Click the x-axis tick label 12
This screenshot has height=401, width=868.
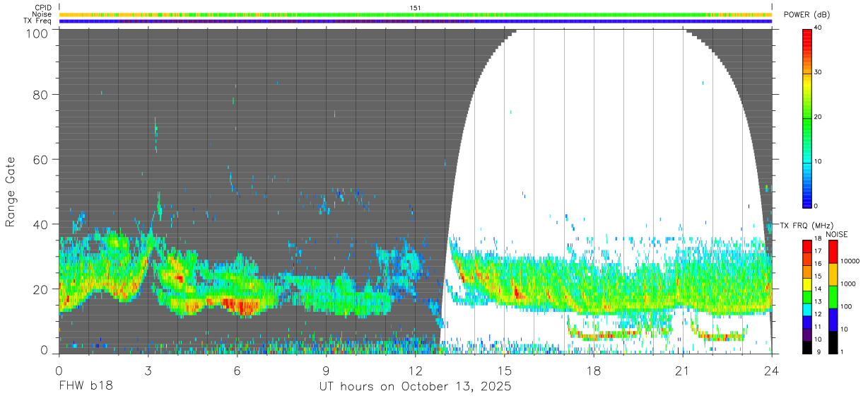415,371
